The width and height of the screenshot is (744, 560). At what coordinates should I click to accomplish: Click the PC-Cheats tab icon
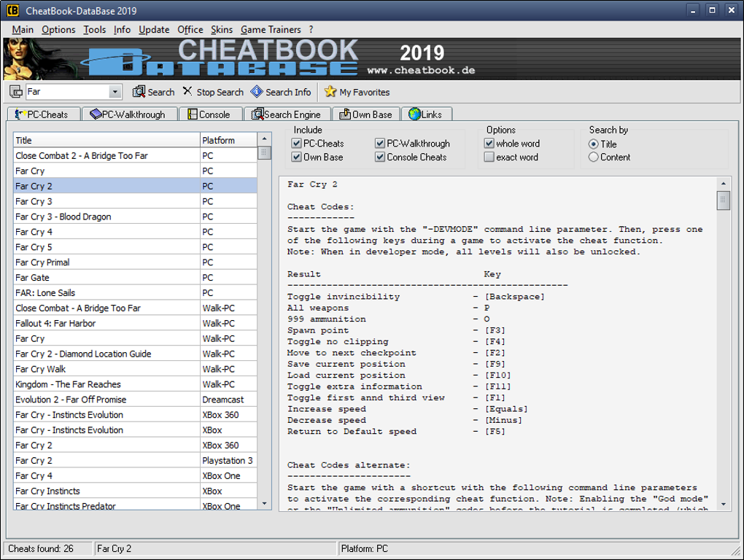click(20, 114)
